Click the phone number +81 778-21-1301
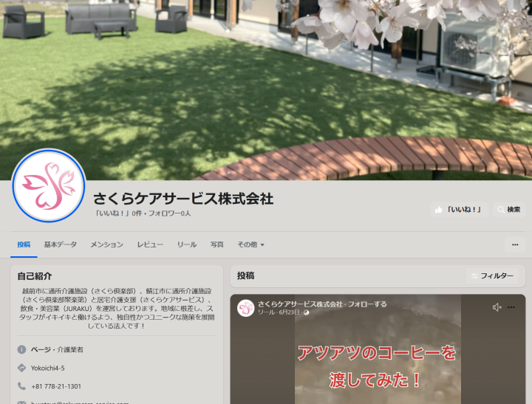This screenshot has height=404, width=532. click(x=56, y=386)
